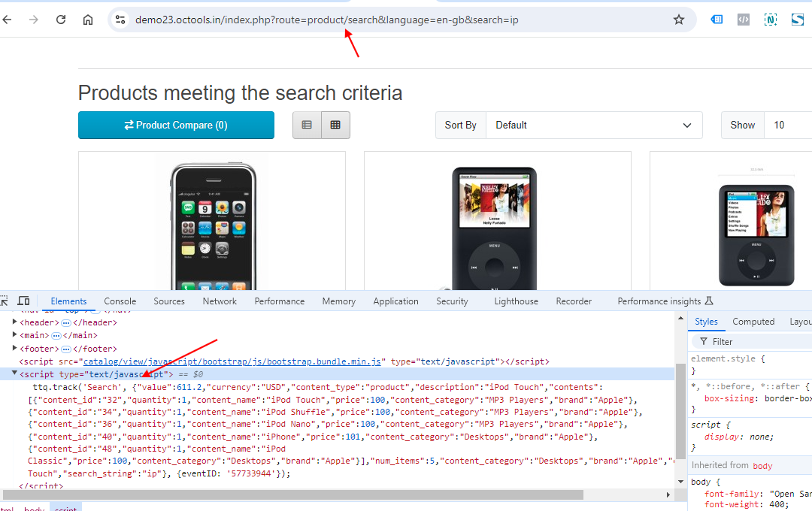Show collapsed header contents via ellipsis
The image size is (812, 511).
pyautogui.click(x=65, y=323)
